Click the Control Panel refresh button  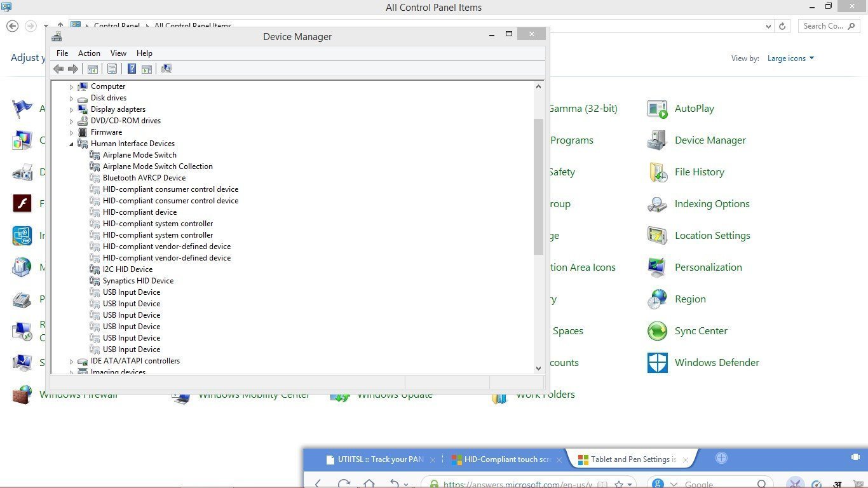tap(782, 26)
